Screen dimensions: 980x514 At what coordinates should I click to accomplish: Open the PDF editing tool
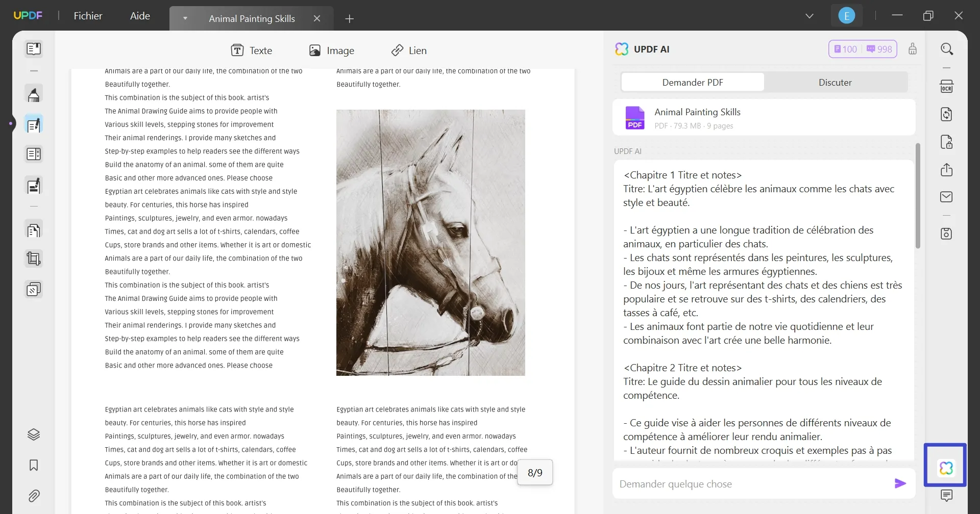coord(34,123)
